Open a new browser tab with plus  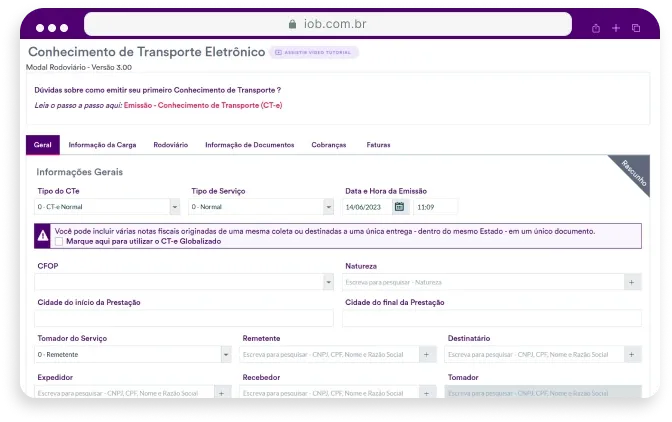pyautogui.click(x=616, y=28)
